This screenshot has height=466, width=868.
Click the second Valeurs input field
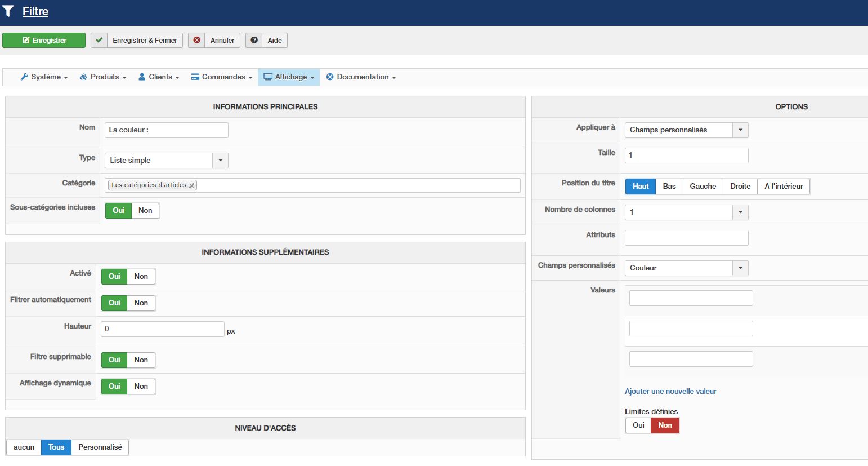tap(691, 329)
